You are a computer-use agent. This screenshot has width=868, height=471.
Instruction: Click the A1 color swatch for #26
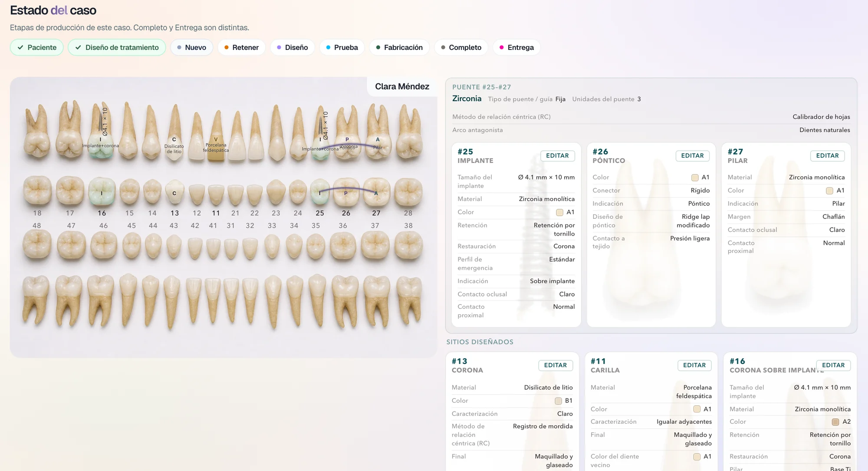(695, 178)
